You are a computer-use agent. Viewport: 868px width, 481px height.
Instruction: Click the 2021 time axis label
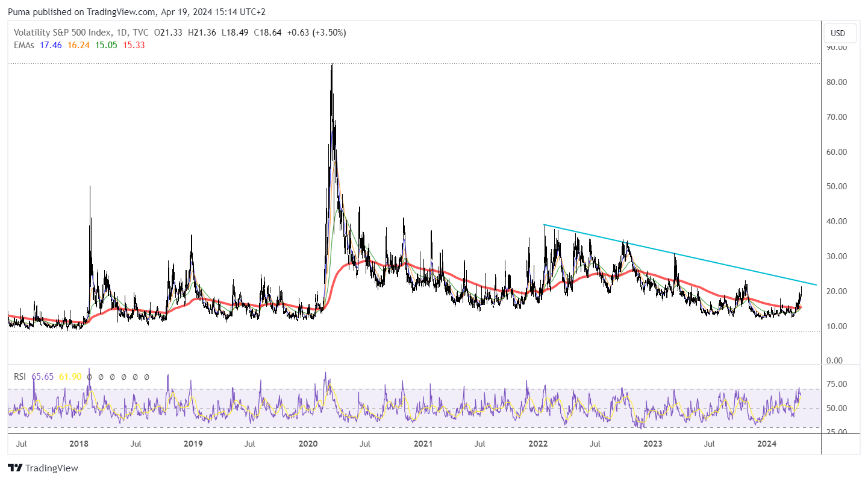(x=423, y=444)
